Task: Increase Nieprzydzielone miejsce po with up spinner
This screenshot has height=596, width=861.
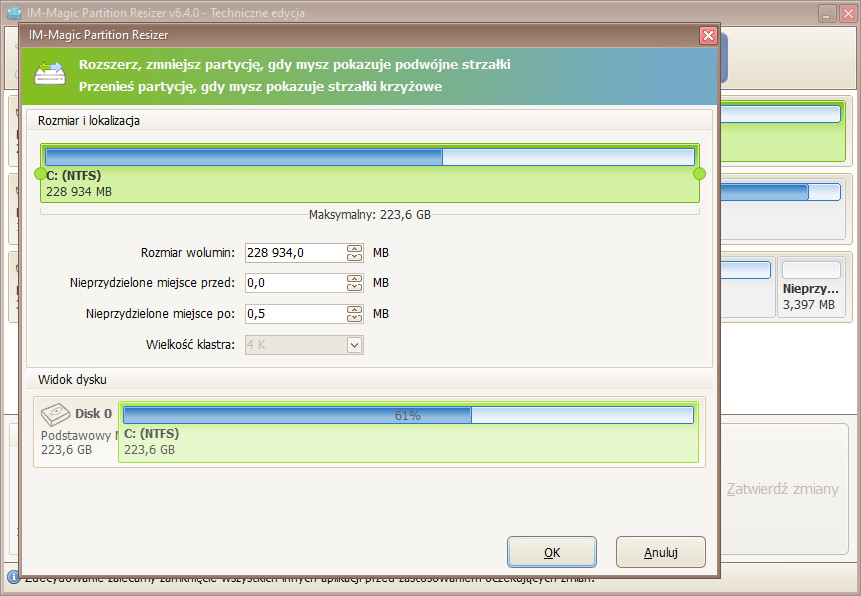Action: pos(355,309)
